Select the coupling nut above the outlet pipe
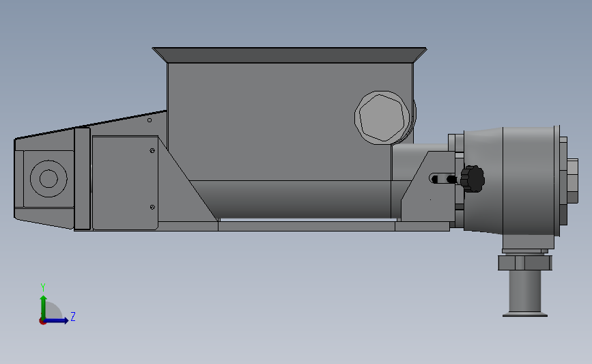This screenshot has width=592, height=364. point(525,263)
